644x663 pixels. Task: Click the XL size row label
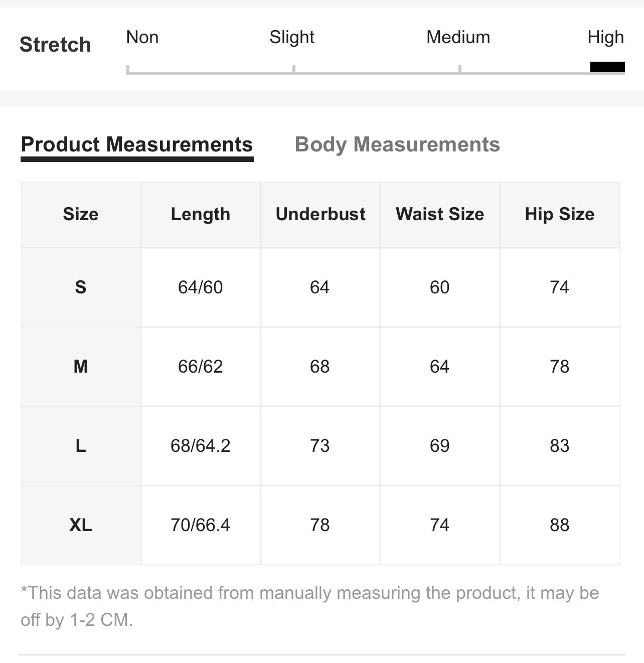click(81, 525)
